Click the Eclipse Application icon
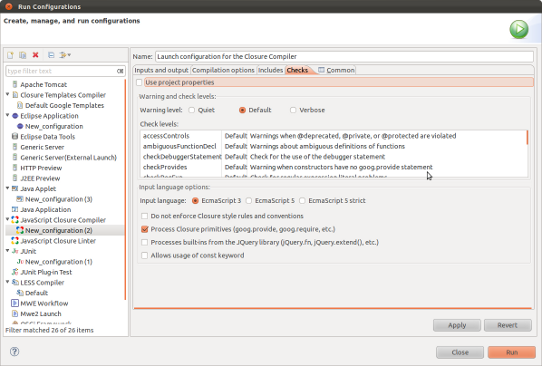 15,116
